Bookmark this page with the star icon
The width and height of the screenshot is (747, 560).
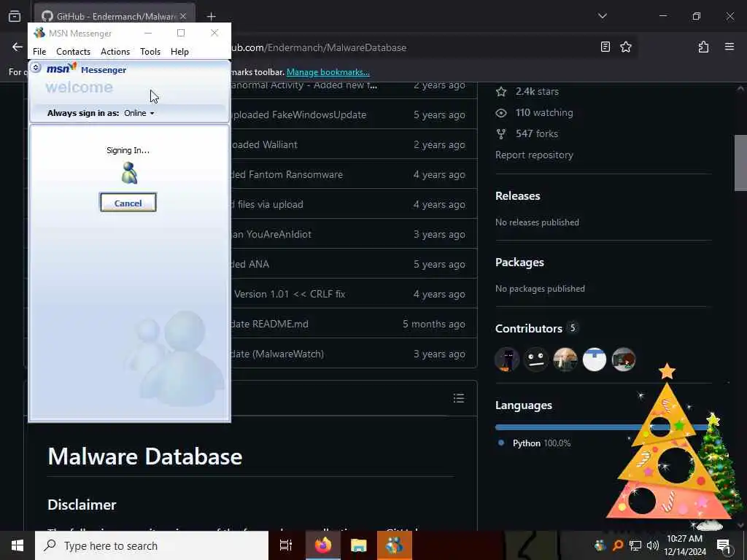(x=625, y=47)
